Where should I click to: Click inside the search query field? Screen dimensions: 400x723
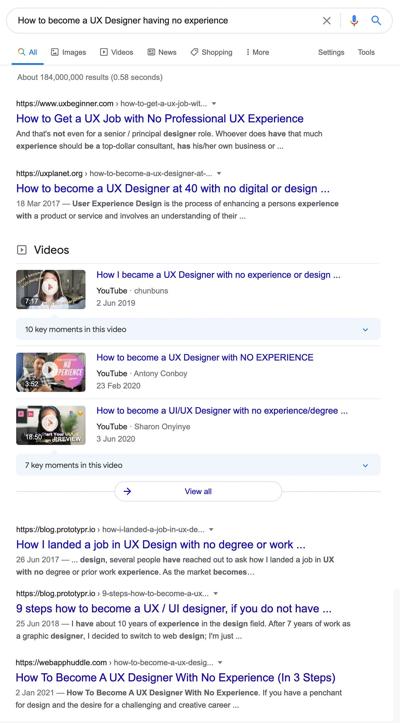[x=166, y=20]
